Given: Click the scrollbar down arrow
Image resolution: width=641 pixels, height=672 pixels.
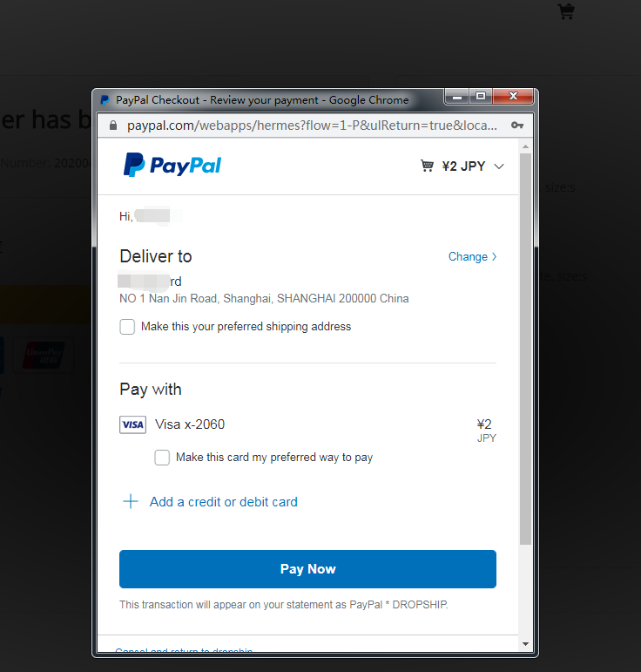Looking at the screenshot, I should (x=525, y=644).
